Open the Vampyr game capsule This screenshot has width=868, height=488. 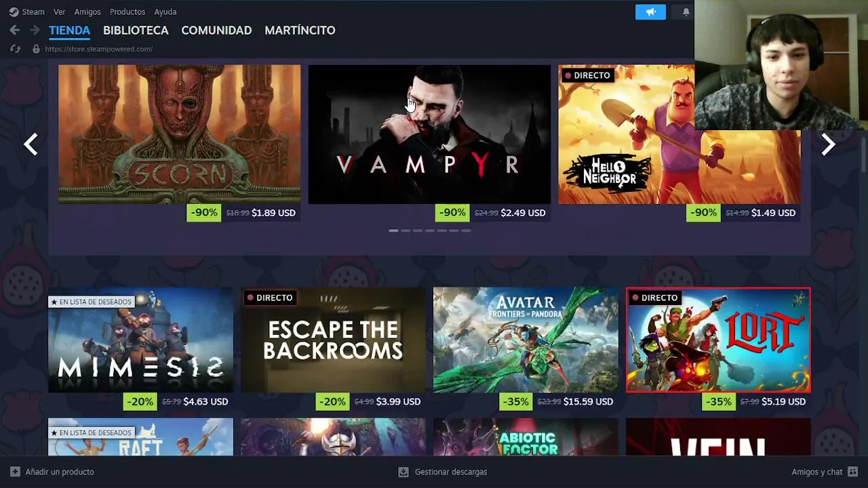(429, 134)
